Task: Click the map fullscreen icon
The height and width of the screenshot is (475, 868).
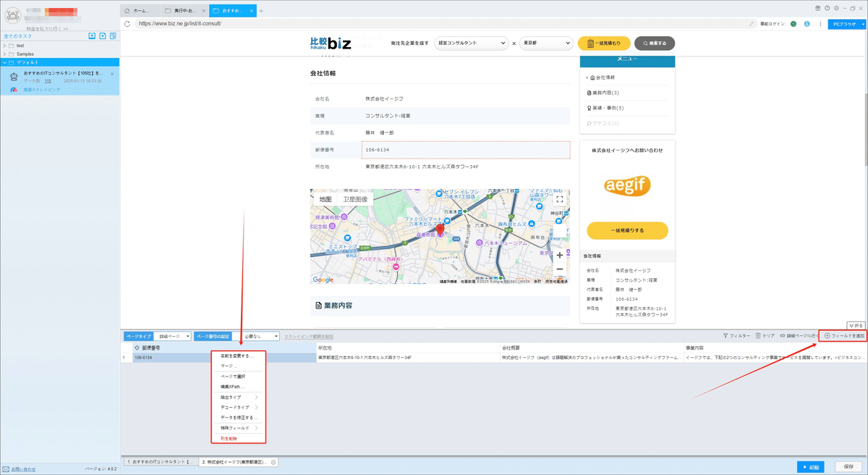Action: pos(559,199)
